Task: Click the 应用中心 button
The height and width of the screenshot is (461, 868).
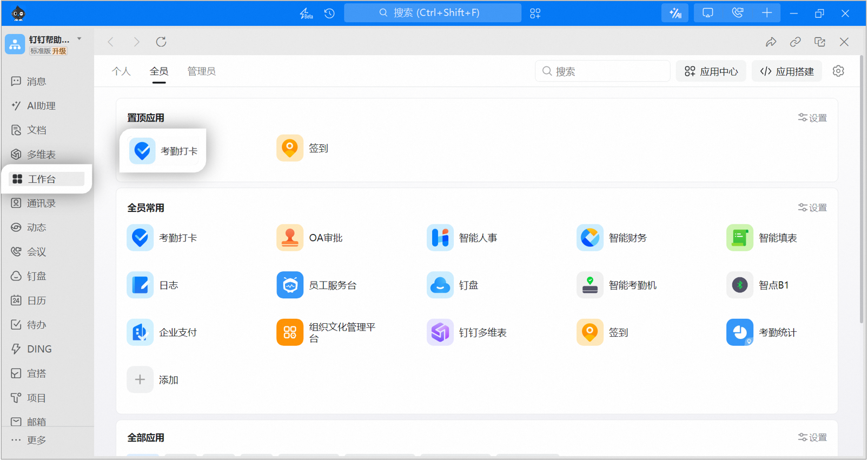Action: (x=711, y=71)
